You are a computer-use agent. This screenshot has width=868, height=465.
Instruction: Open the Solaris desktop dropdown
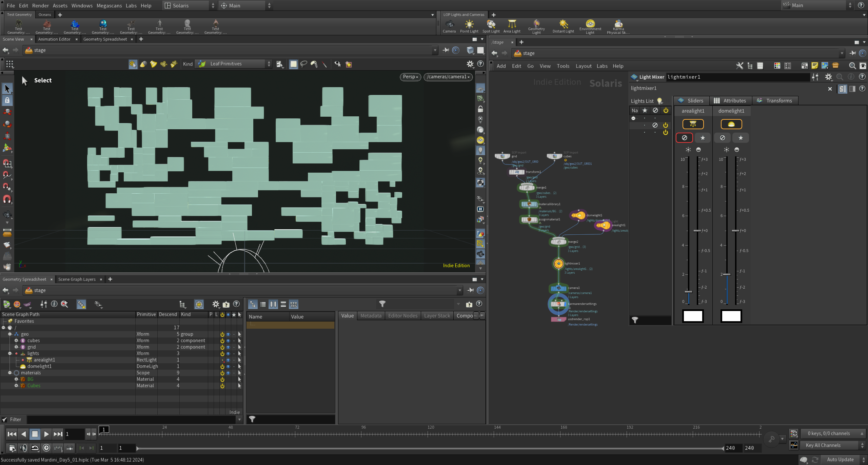point(190,5)
